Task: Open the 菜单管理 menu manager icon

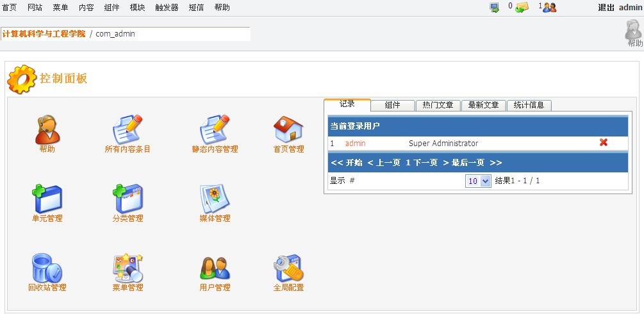Action: (128, 269)
